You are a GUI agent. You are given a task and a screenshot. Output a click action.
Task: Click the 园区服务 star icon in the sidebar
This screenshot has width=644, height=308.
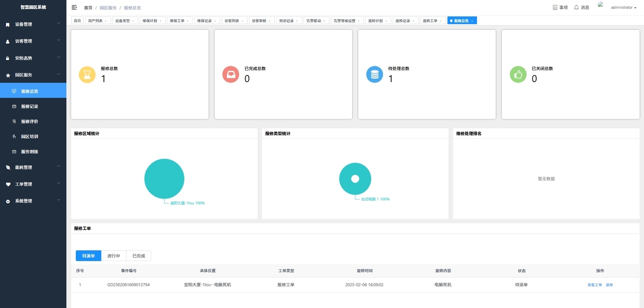[8, 75]
